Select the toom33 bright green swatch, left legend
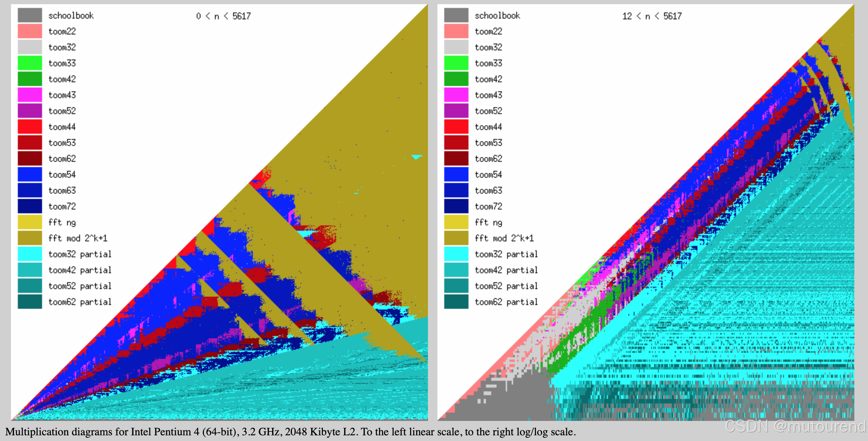868x441 pixels. 30,63
